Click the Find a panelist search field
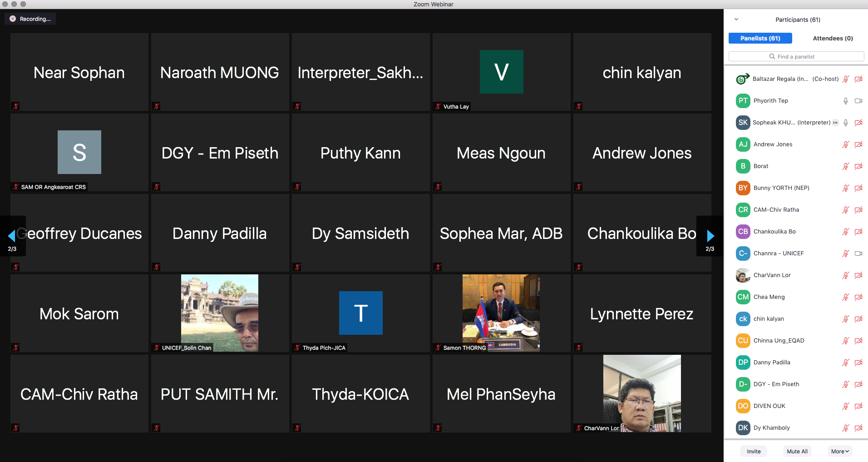The image size is (868, 462). pyautogui.click(x=796, y=56)
